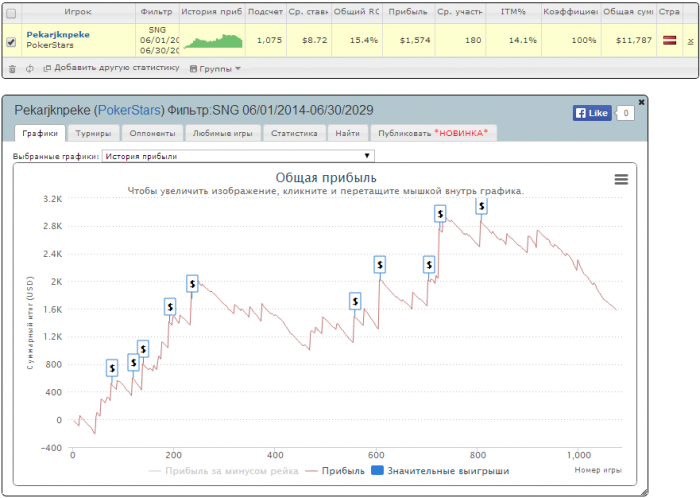
Task: Switch to the Графики tab
Action: pos(40,133)
